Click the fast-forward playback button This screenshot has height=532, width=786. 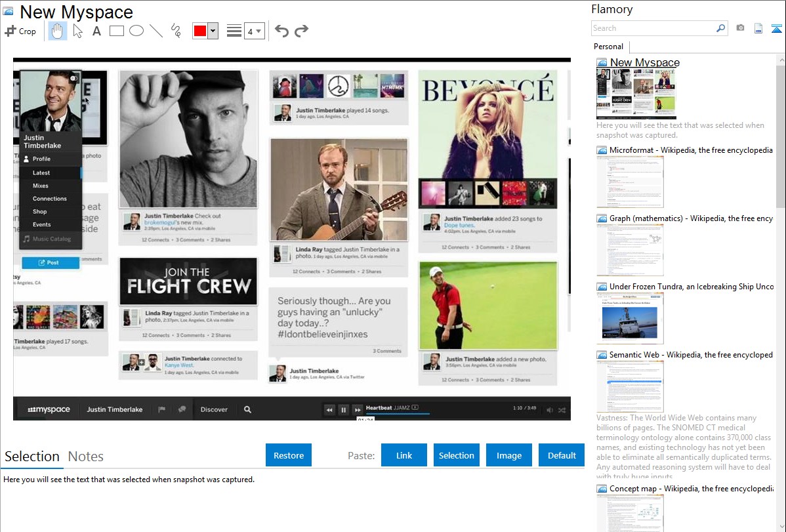[357, 409]
